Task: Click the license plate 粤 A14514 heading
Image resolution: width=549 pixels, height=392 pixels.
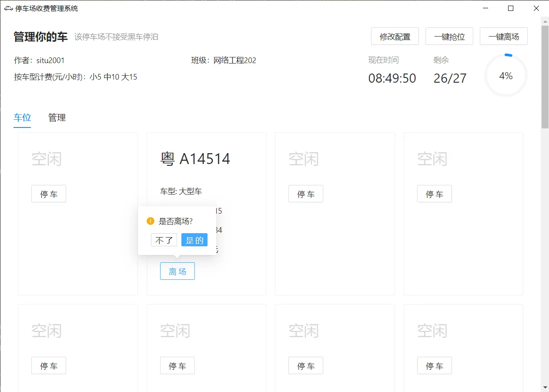Action: point(195,159)
